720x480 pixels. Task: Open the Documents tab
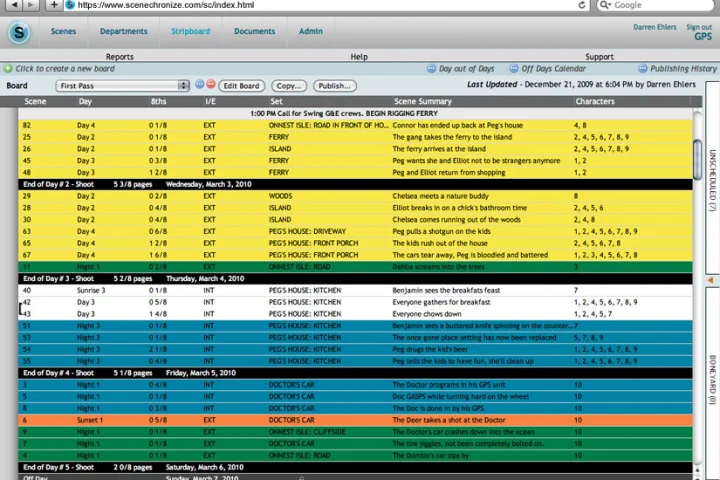coord(254,31)
